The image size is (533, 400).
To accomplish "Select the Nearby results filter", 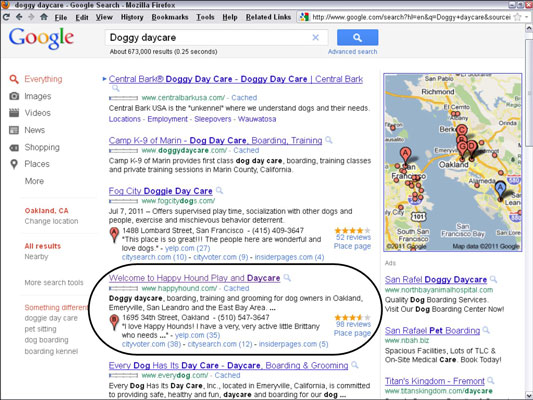I will (36, 257).
